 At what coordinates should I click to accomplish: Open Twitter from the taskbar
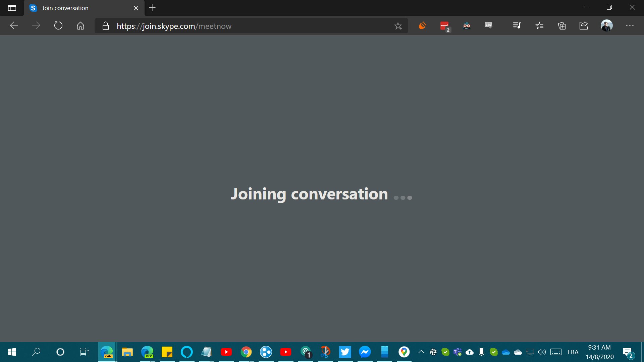click(345, 352)
